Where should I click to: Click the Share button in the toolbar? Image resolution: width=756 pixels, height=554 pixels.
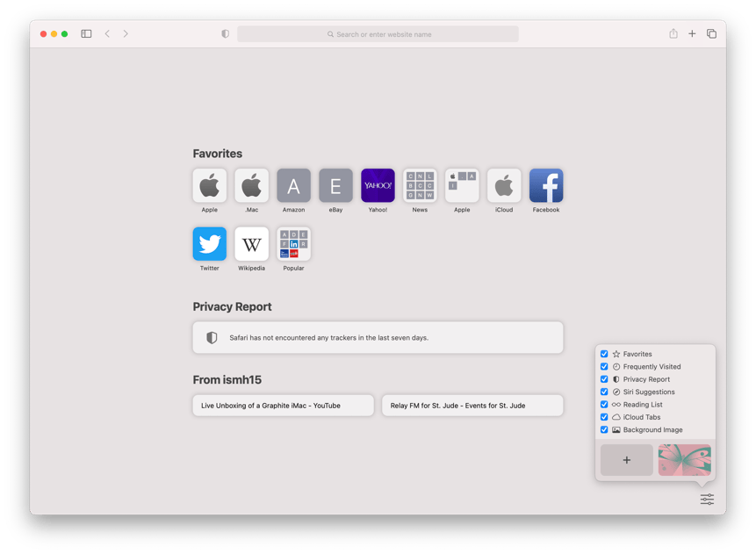point(673,33)
